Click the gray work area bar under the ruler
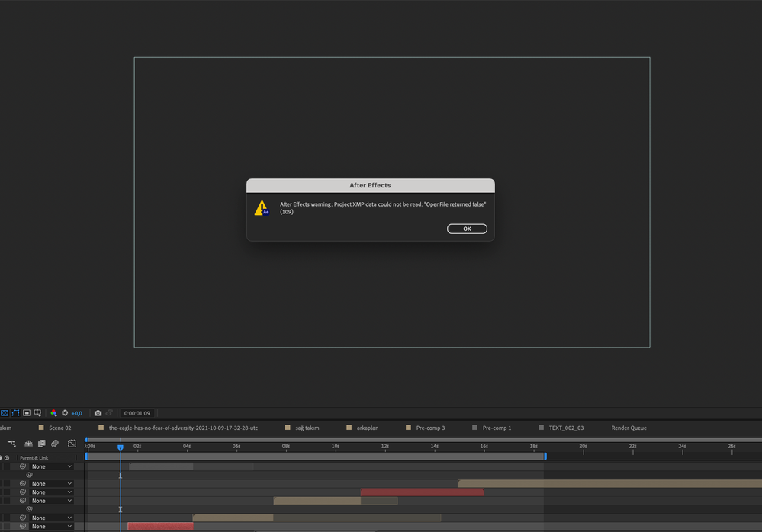 (x=316, y=457)
